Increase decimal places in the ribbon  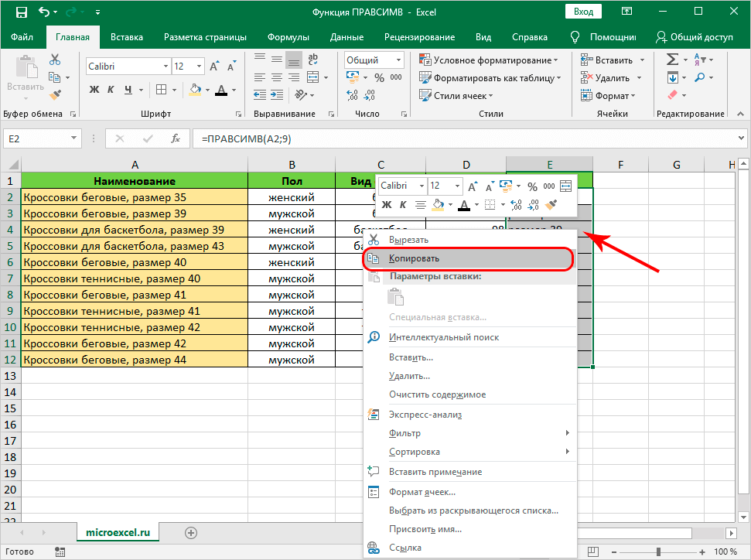pos(352,95)
